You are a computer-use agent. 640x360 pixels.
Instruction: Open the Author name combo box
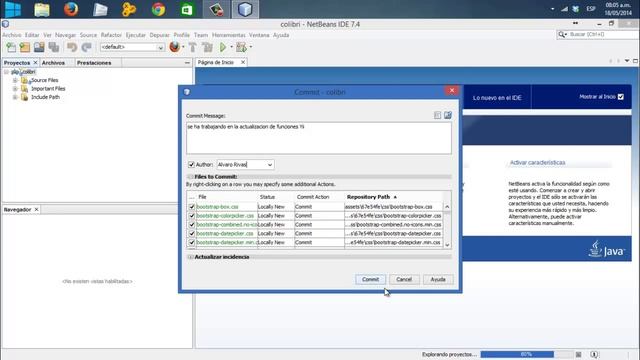pyautogui.click(x=245, y=164)
